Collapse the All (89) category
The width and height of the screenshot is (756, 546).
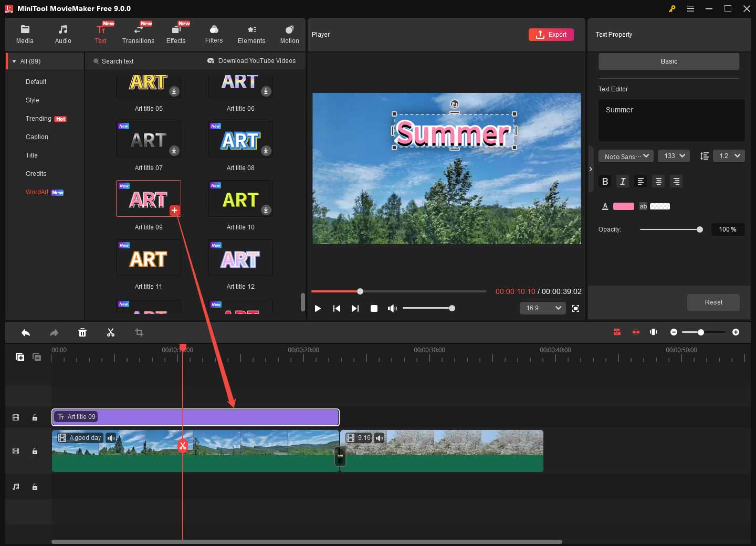pyautogui.click(x=14, y=61)
